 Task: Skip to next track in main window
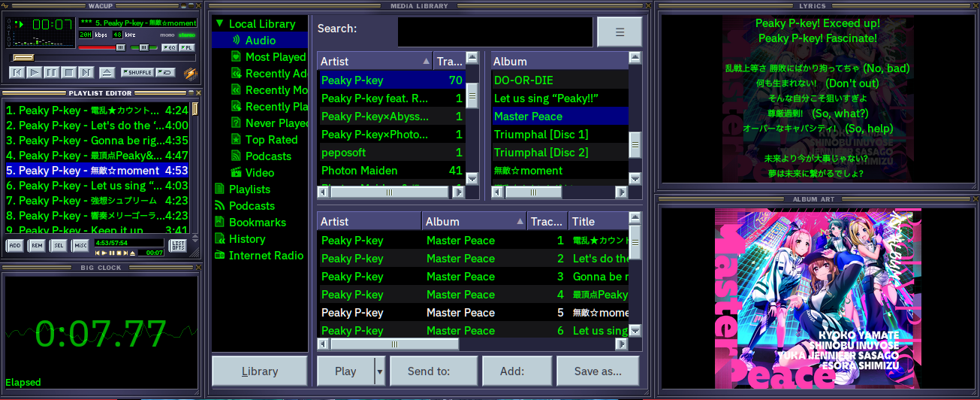[x=86, y=72]
